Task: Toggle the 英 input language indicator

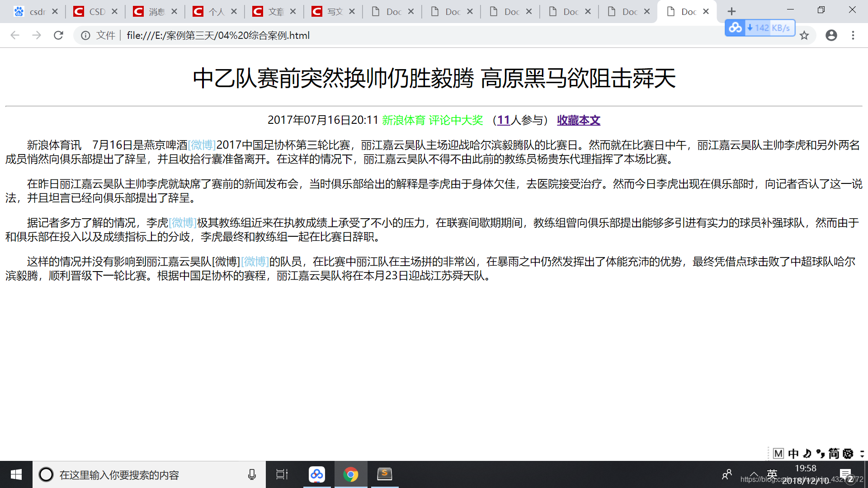Action: pyautogui.click(x=772, y=474)
